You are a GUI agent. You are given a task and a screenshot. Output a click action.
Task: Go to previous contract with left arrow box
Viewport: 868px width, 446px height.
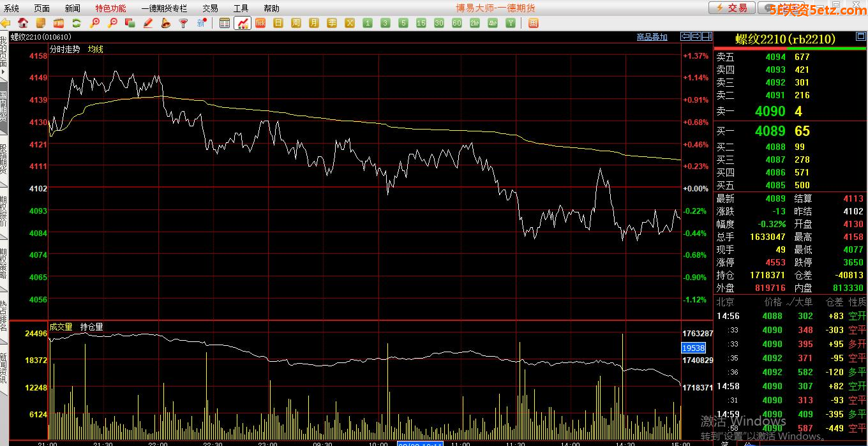tap(685, 36)
